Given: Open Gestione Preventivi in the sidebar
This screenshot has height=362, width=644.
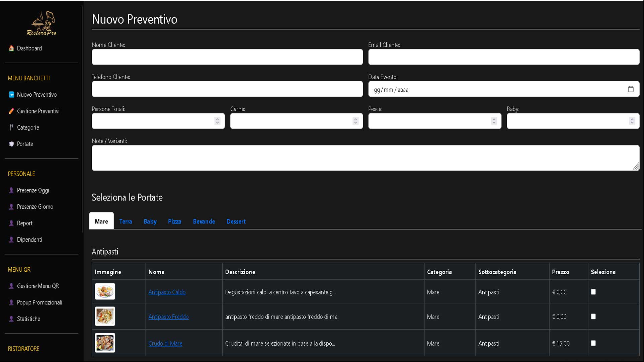Looking at the screenshot, I should click(x=38, y=111).
